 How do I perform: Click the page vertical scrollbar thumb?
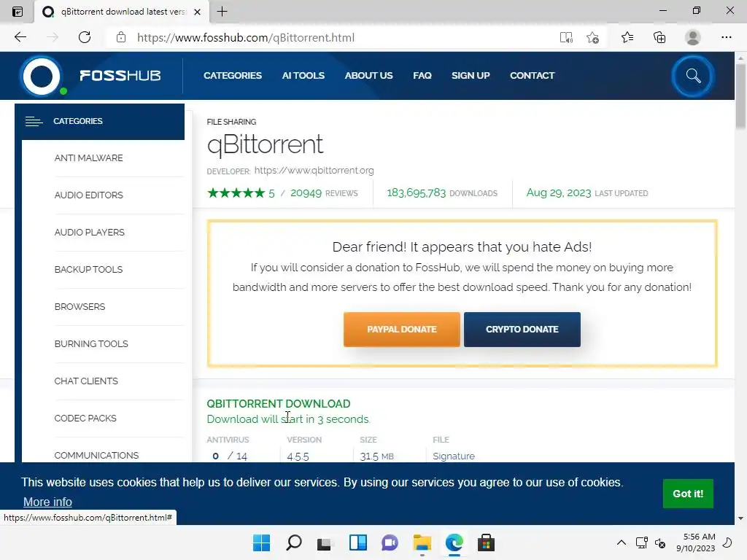(x=740, y=96)
